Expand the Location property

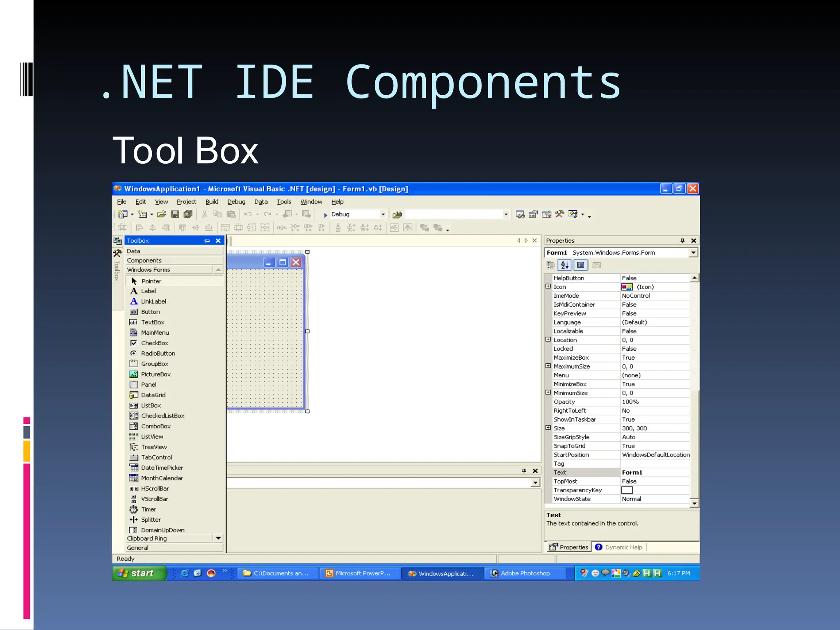[x=548, y=339]
